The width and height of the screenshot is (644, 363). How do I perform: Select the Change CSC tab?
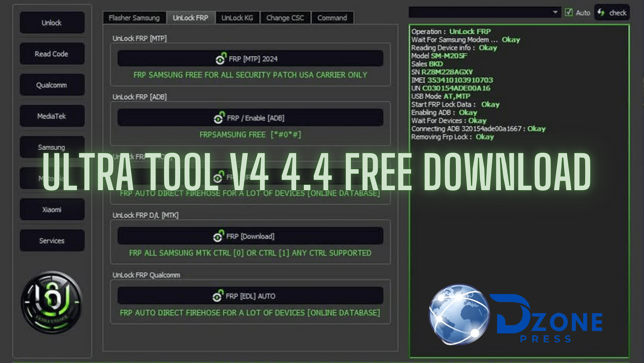pos(285,18)
